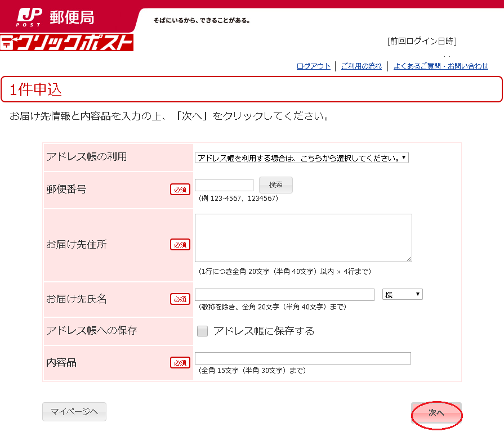Click inside the お届け先住所 text area
This screenshot has width=504, height=441.
[303, 237]
